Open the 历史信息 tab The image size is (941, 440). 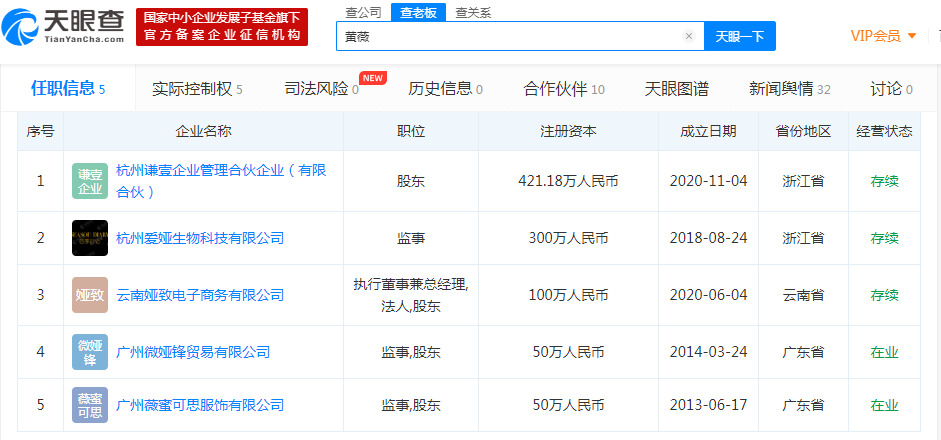445,89
